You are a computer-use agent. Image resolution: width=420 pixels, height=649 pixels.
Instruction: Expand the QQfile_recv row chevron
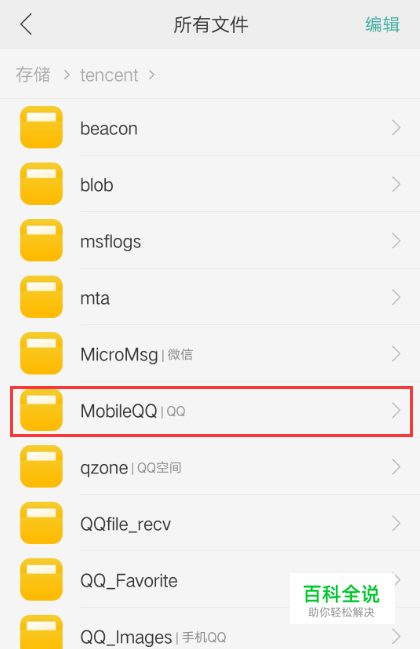pos(396,524)
